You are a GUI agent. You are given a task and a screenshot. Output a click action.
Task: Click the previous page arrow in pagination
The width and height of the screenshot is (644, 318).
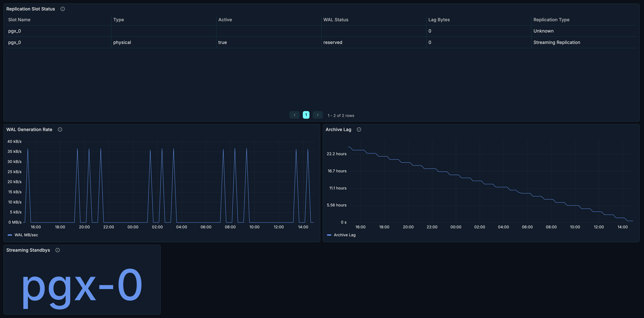pos(294,115)
